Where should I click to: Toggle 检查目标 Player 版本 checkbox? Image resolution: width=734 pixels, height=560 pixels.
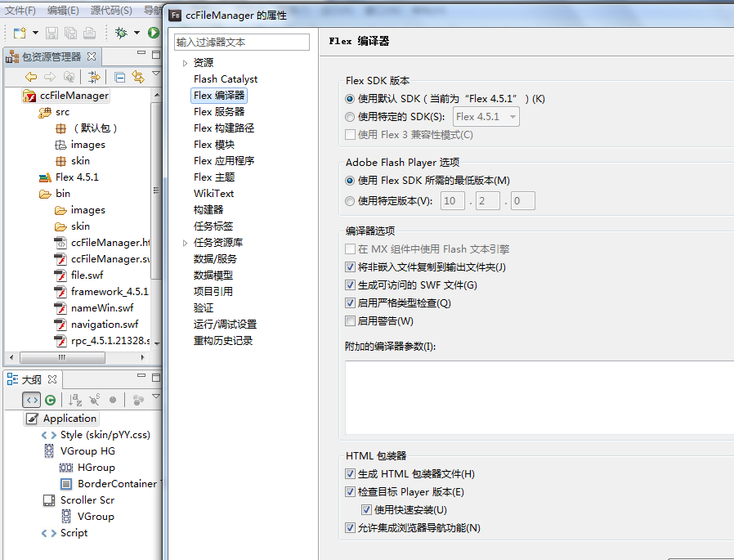(x=350, y=491)
